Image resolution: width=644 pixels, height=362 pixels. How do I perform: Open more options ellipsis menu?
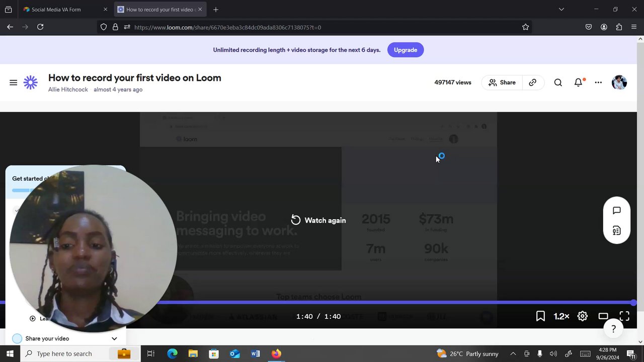pyautogui.click(x=598, y=82)
